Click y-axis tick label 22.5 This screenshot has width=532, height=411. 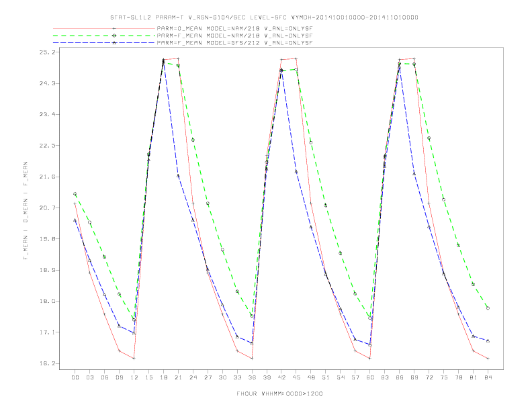47,146
